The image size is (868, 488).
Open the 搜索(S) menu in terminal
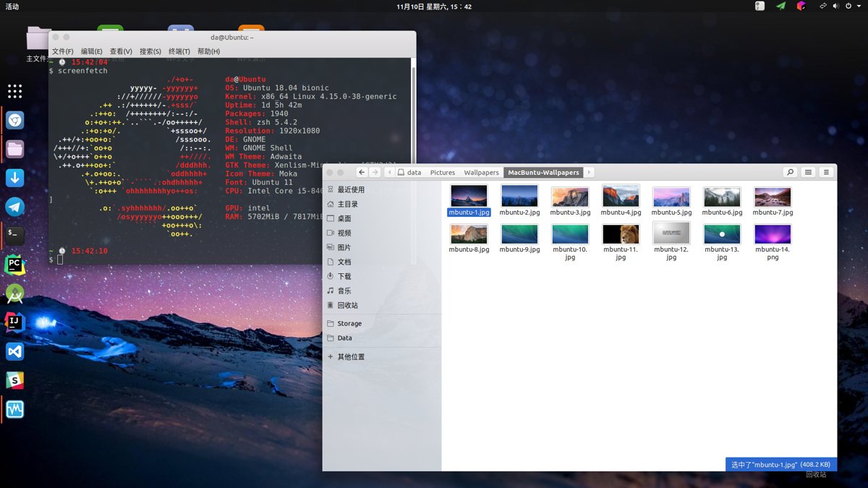pyautogui.click(x=150, y=51)
